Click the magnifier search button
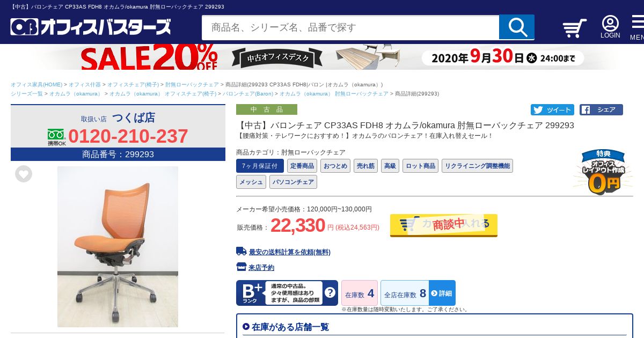644x338 pixels. point(516,27)
